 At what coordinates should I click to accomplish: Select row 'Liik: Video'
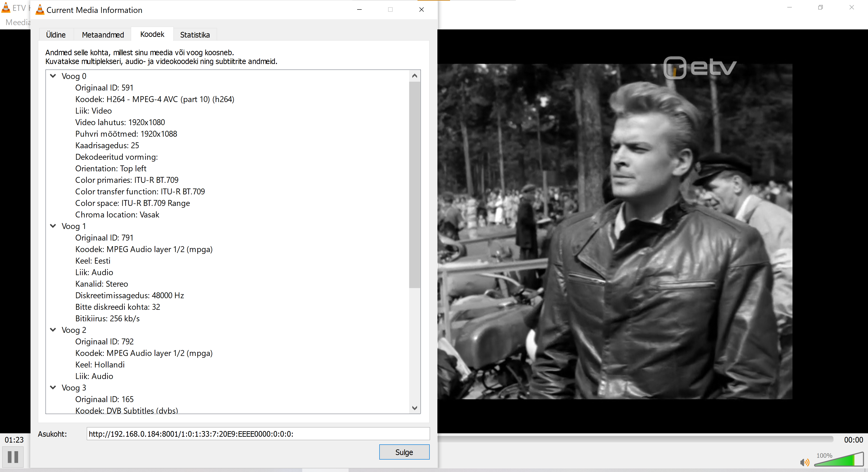(x=93, y=111)
